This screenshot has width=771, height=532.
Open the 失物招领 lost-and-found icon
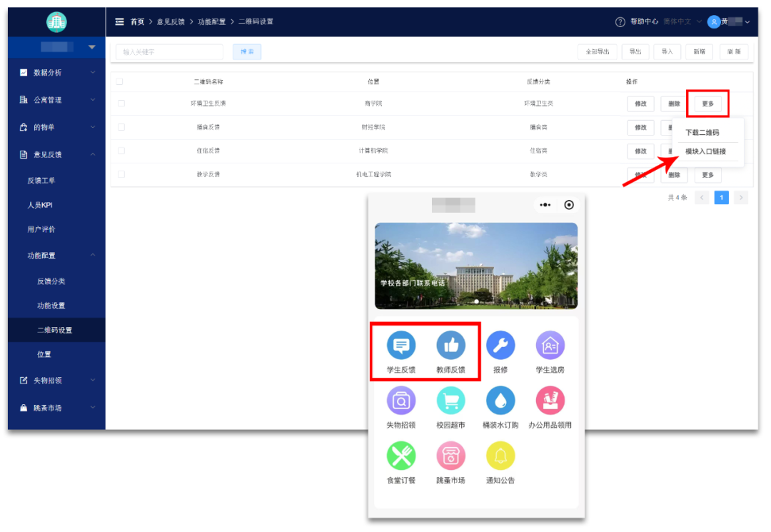click(400, 401)
